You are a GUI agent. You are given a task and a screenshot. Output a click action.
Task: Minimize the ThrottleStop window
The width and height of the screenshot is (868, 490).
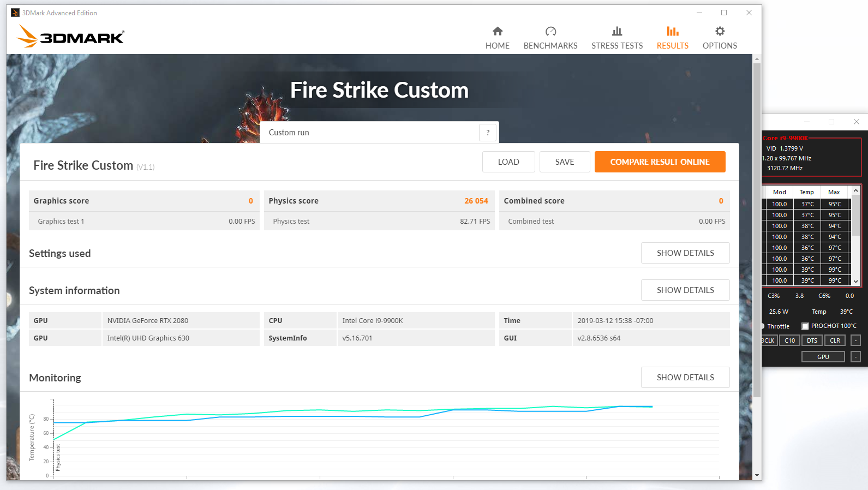coord(807,122)
